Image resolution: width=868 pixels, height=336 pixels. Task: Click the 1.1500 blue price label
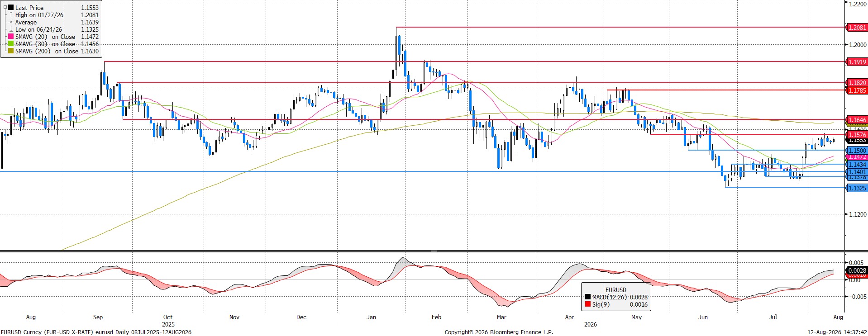[x=857, y=151]
